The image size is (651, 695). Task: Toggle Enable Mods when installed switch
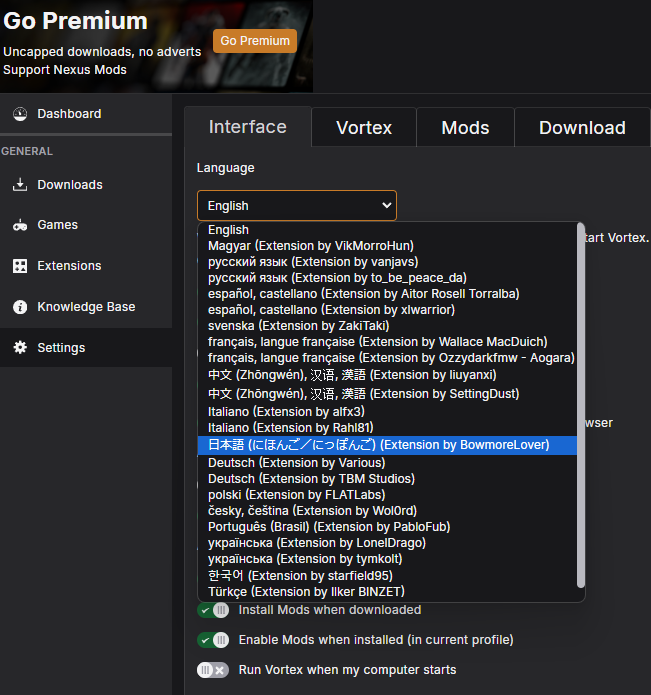[213, 640]
